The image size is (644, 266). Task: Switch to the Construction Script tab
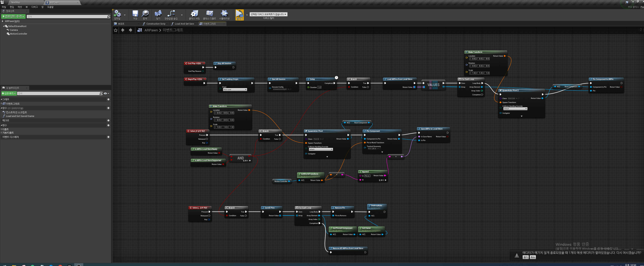(155, 24)
